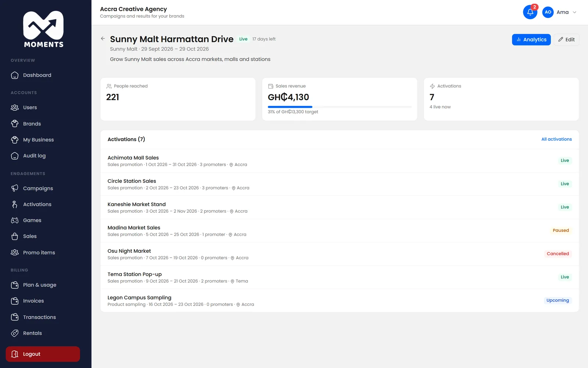Click the Paused status on Madina row
The width and height of the screenshot is (588, 368).
point(561,230)
